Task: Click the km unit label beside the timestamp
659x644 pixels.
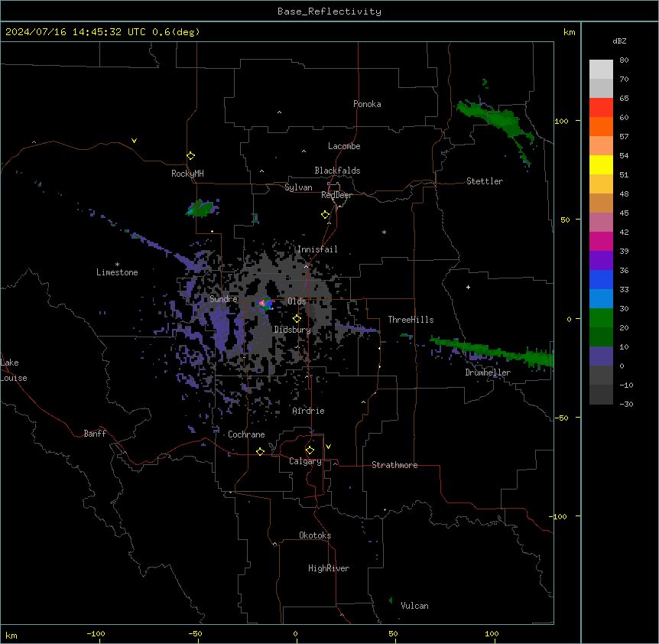Action: pyautogui.click(x=569, y=32)
